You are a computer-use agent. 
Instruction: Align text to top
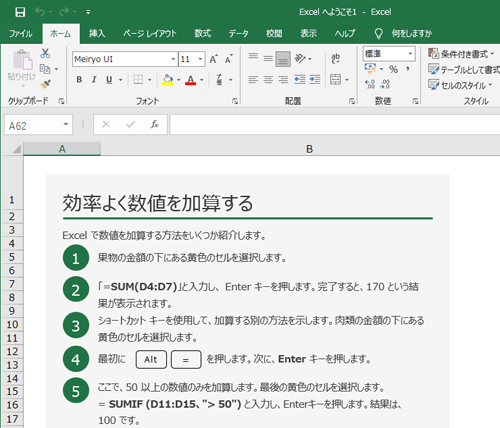[x=253, y=56]
